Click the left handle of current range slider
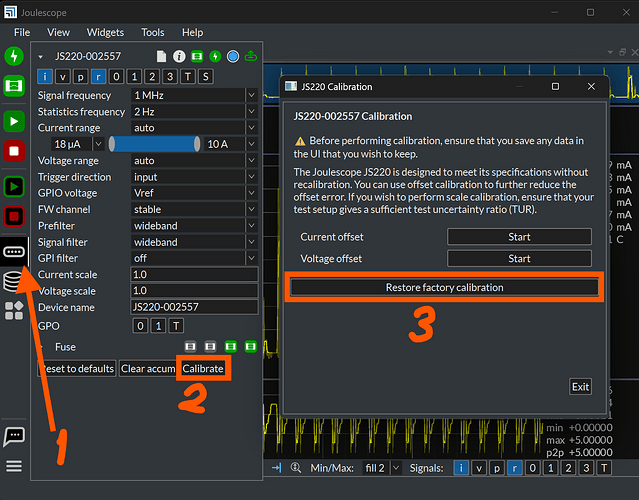The height and width of the screenshot is (500, 639). (x=112, y=144)
